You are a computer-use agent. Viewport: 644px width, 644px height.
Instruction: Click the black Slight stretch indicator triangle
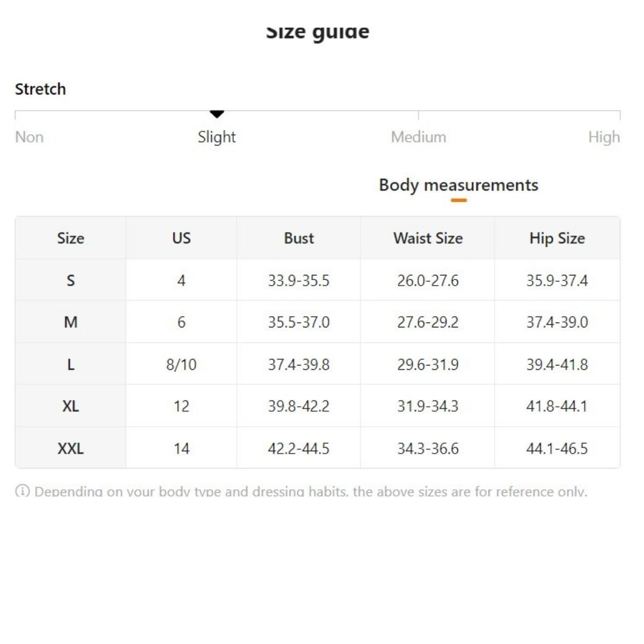point(217,114)
